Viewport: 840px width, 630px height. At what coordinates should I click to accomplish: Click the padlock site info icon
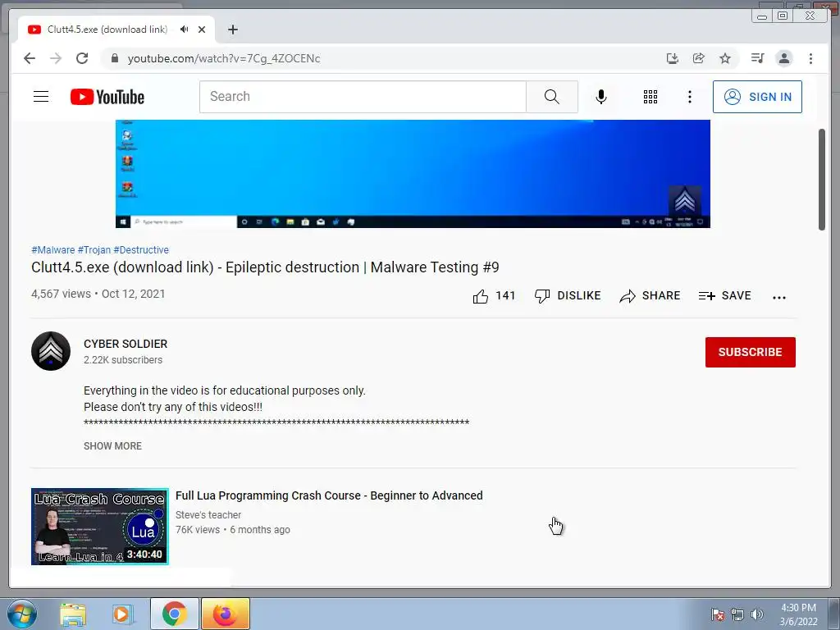(114, 58)
